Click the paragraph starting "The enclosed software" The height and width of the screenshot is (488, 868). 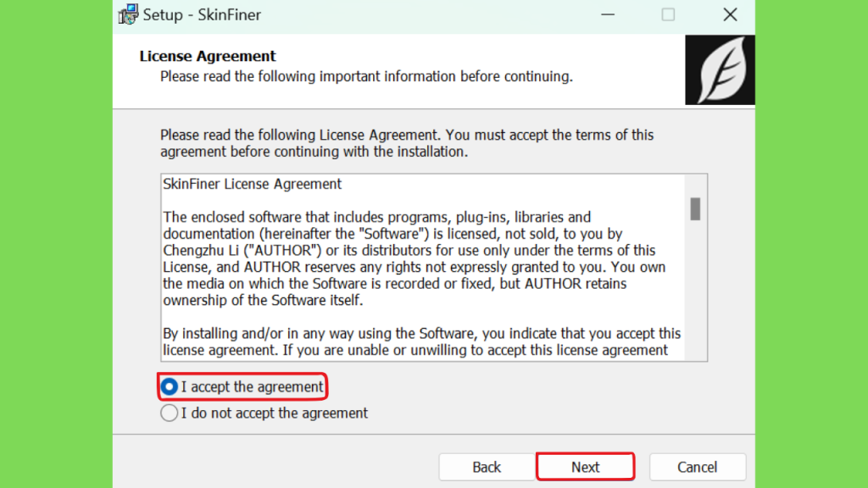pos(415,258)
